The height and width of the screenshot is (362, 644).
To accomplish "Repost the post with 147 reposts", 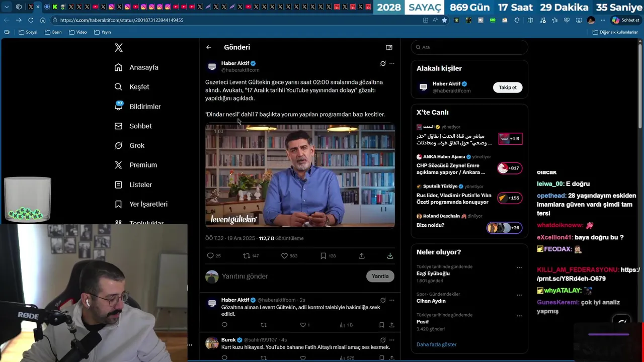I will pos(251,256).
